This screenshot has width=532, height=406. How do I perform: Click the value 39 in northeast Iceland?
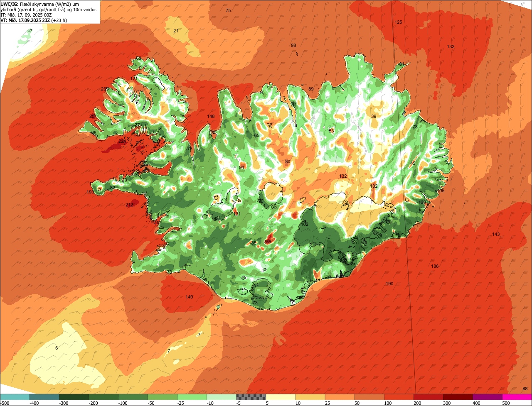pos(374,116)
